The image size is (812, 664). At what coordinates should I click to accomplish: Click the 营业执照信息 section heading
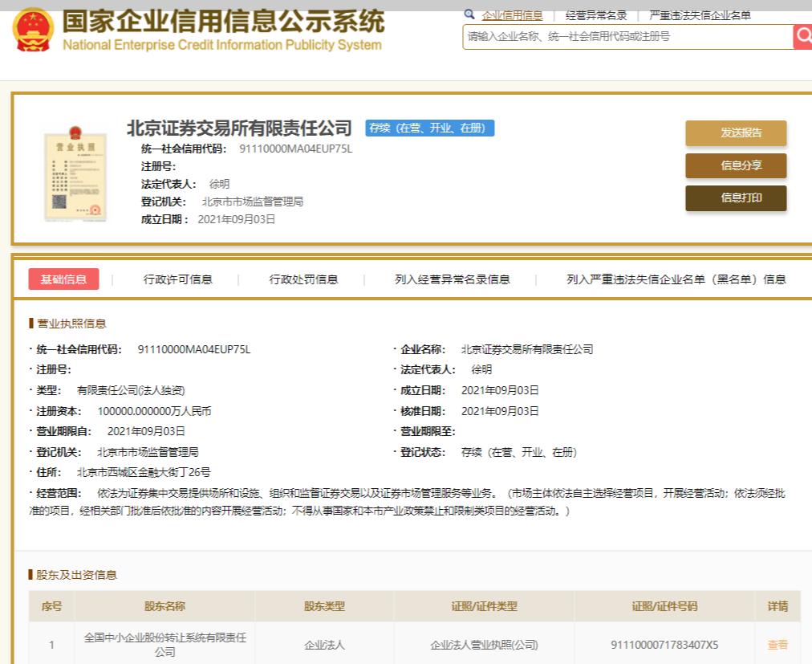71,324
